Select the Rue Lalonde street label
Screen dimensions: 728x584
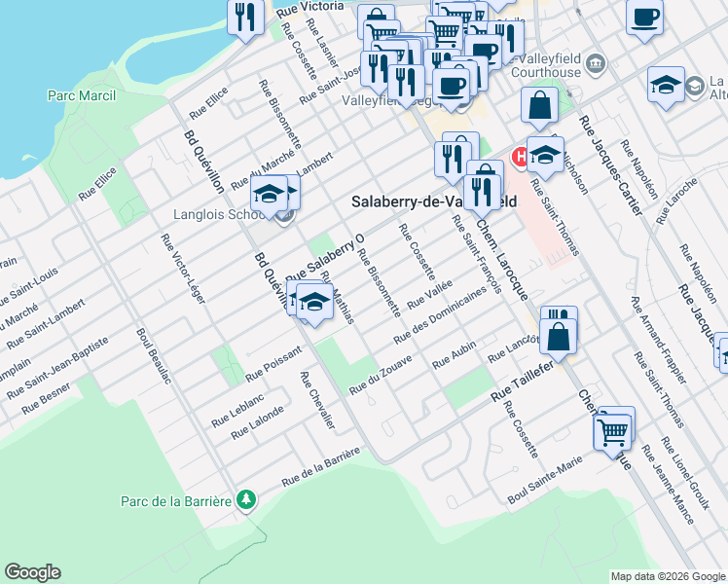[x=258, y=422]
